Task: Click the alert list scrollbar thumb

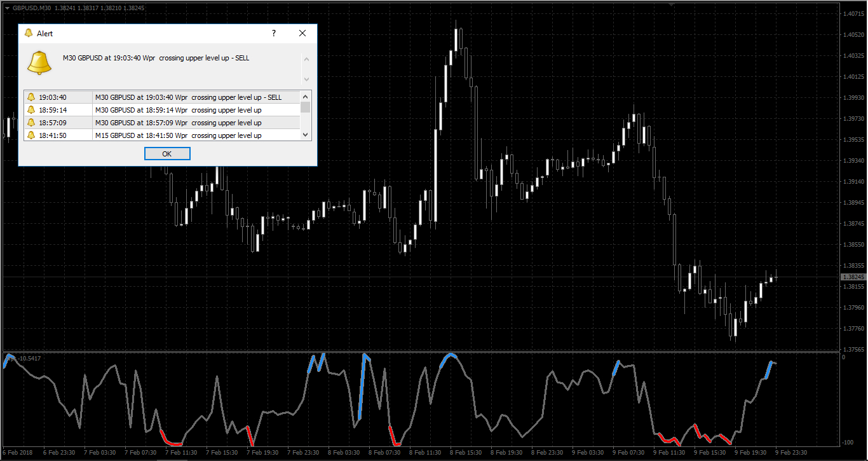Action: [306, 107]
